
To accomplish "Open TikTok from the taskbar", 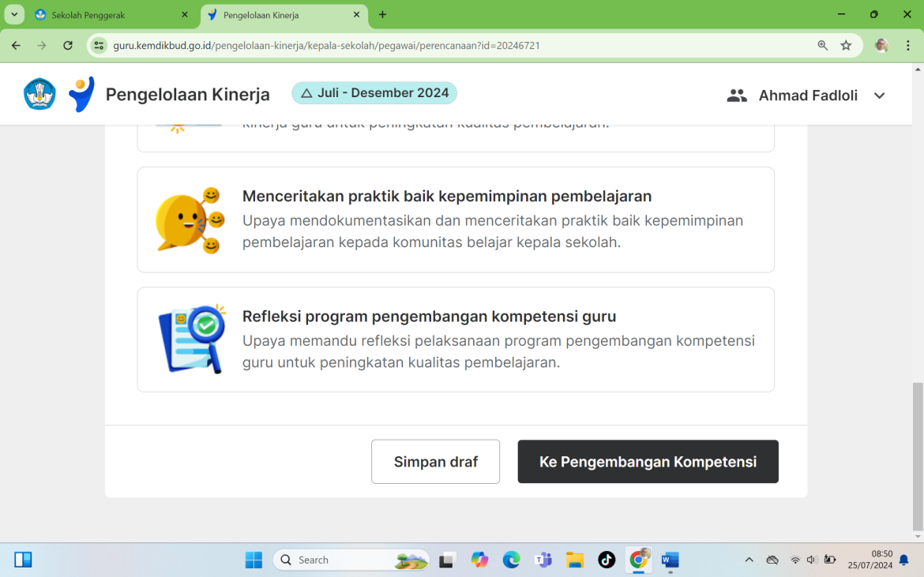I will (606, 560).
